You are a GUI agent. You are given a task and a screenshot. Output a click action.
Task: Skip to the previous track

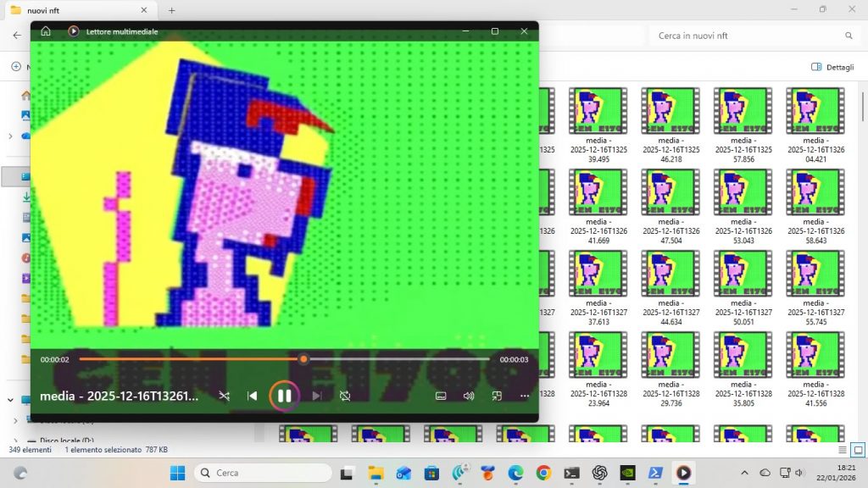point(252,396)
